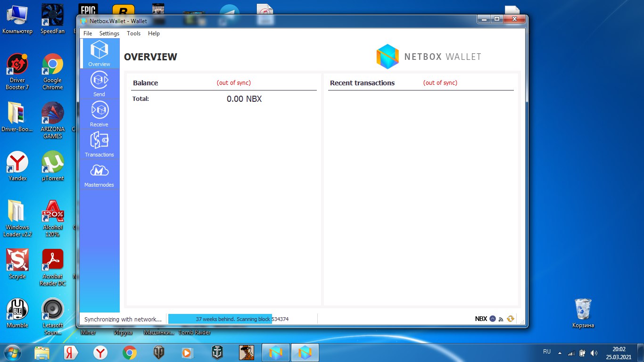Click the Netbox Wallet logo
The width and height of the screenshot is (644, 362).
(x=429, y=57)
